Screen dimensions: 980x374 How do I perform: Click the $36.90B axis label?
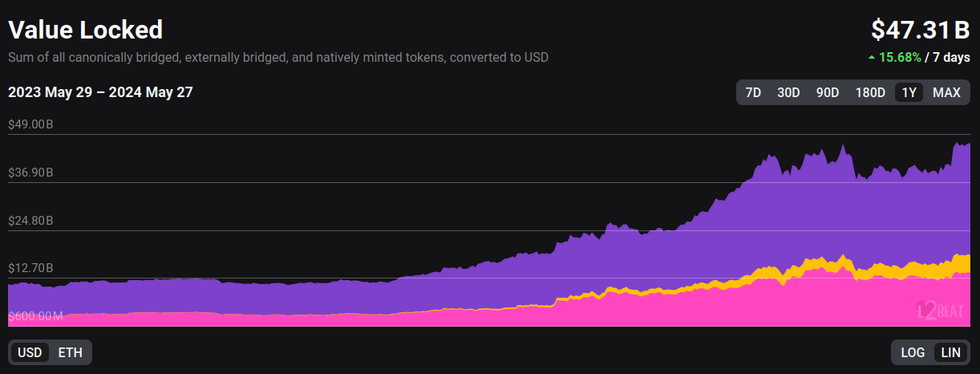click(x=30, y=173)
